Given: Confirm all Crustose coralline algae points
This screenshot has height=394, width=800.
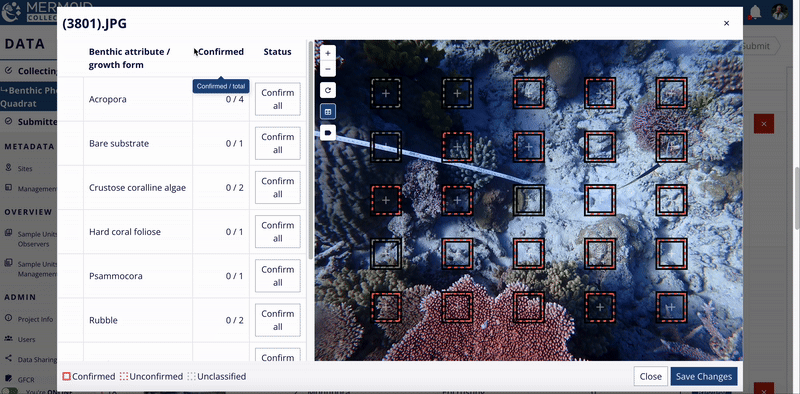Looking at the screenshot, I should 278,187.
